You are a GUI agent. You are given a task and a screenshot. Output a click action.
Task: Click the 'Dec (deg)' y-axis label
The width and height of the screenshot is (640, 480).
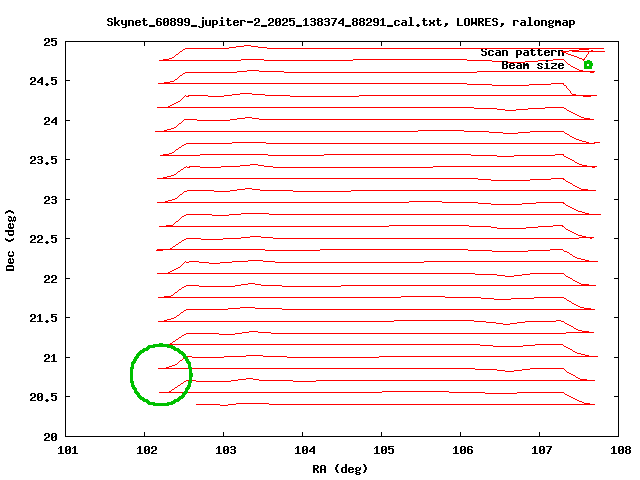click(x=10, y=240)
